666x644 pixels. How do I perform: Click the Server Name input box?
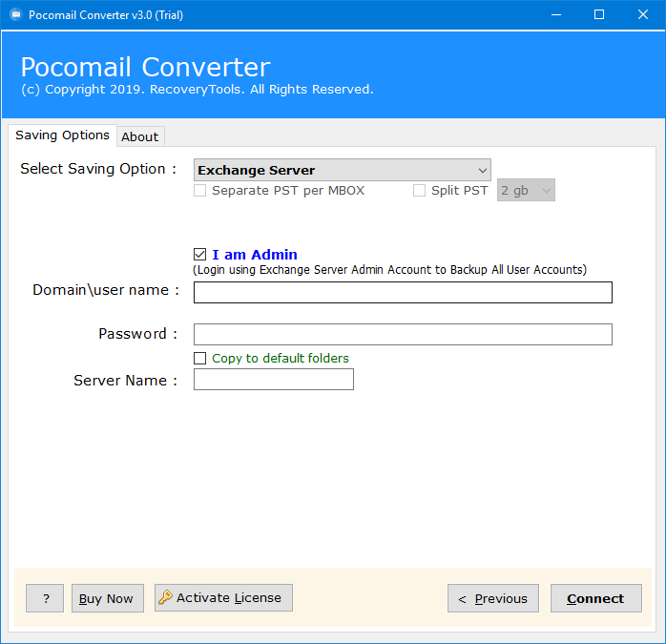(274, 379)
